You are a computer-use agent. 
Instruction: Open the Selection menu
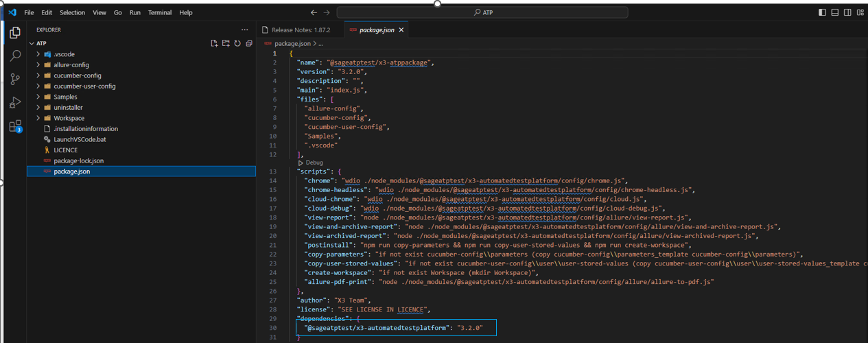point(73,12)
